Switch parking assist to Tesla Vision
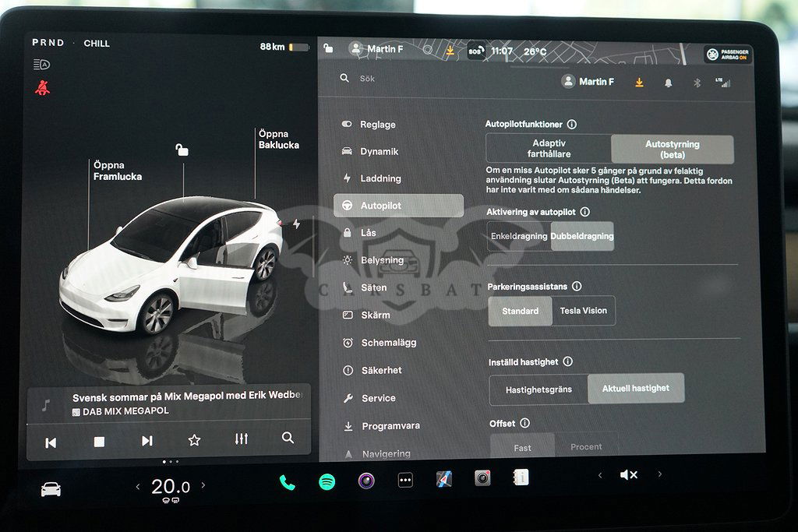The image size is (798, 532). (583, 311)
